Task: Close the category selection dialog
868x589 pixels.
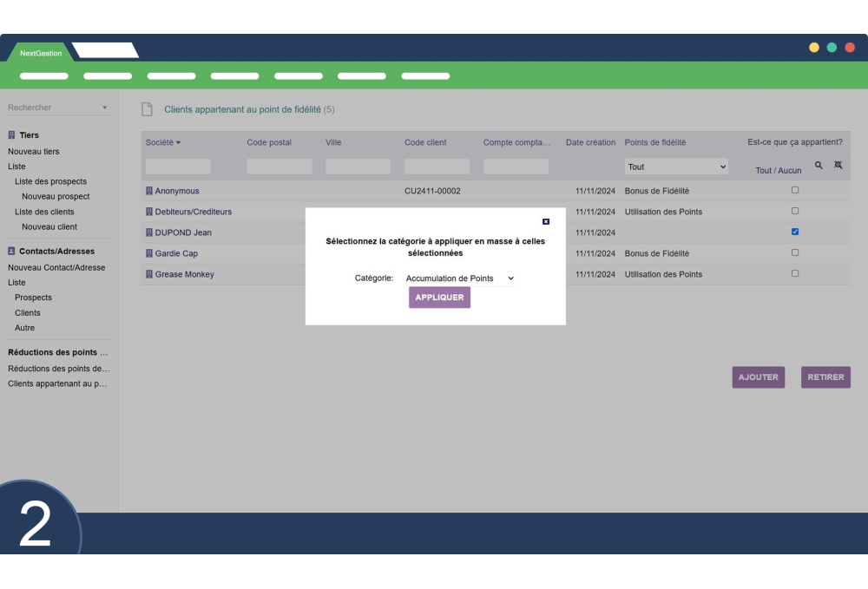Action: coord(545,222)
